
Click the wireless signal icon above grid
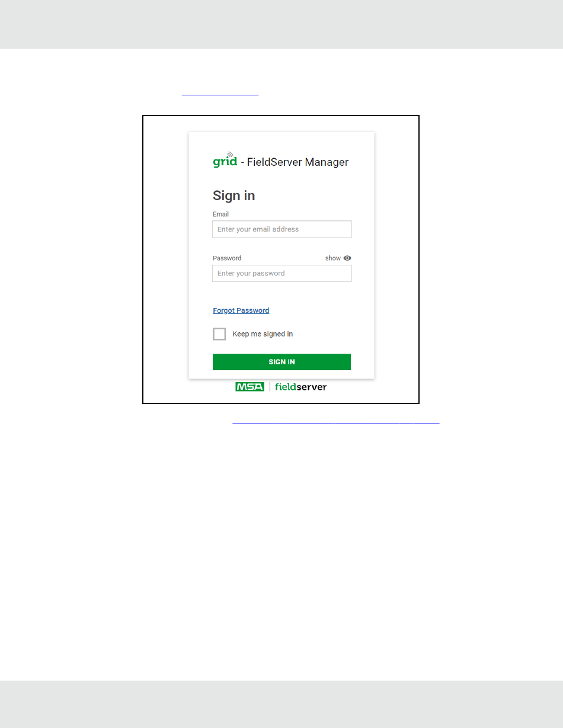tap(230, 154)
